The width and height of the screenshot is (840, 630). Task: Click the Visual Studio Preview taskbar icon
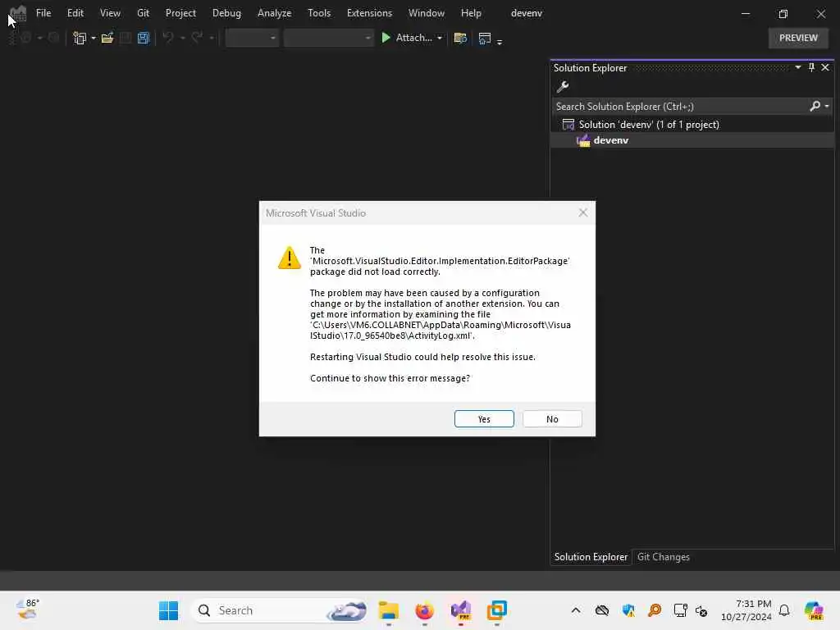click(x=461, y=610)
